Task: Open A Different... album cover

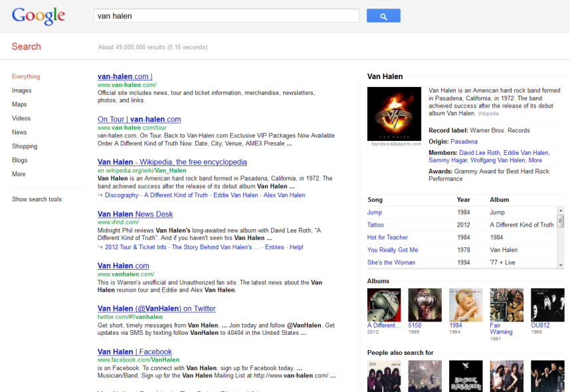Action: coord(384,305)
